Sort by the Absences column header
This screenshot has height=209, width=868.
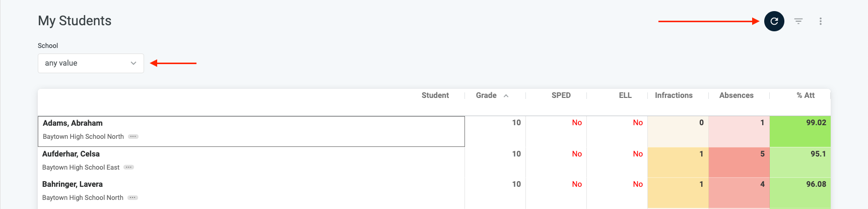pos(737,95)
